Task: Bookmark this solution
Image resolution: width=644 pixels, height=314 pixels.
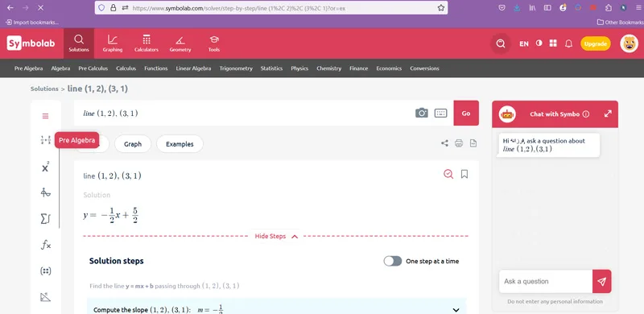Action: click(464, 174)
